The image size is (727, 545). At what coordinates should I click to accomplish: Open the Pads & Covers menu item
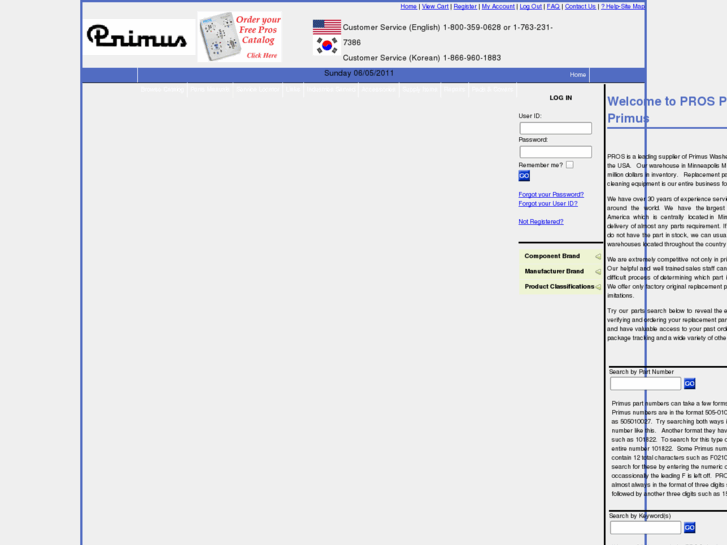pos(492,90)
